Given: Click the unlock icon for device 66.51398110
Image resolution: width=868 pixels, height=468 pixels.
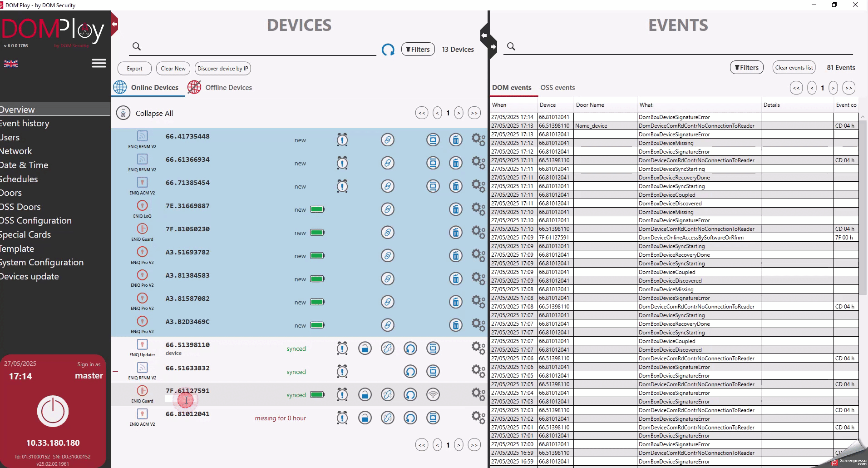Looking at the screenshot, I should point(365,349).
